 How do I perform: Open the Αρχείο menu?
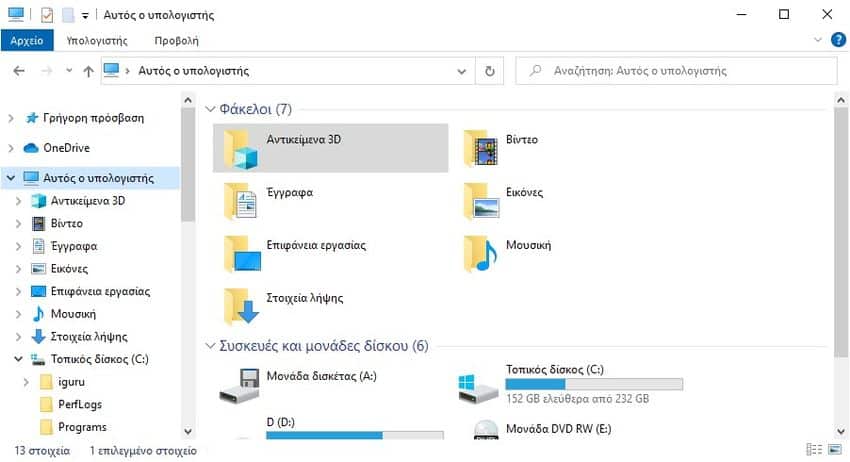pyautogui.click(x=27, y=41)
